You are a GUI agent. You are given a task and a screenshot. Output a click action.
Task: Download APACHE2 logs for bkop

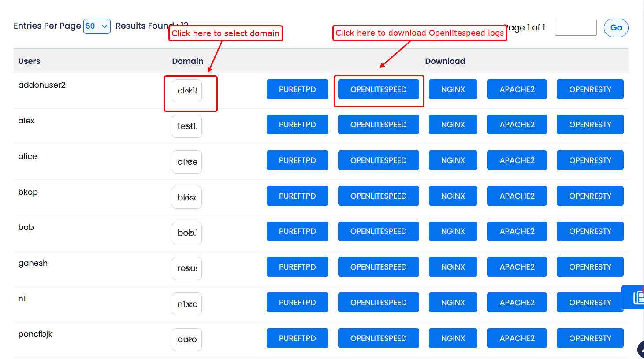point(517,196)
